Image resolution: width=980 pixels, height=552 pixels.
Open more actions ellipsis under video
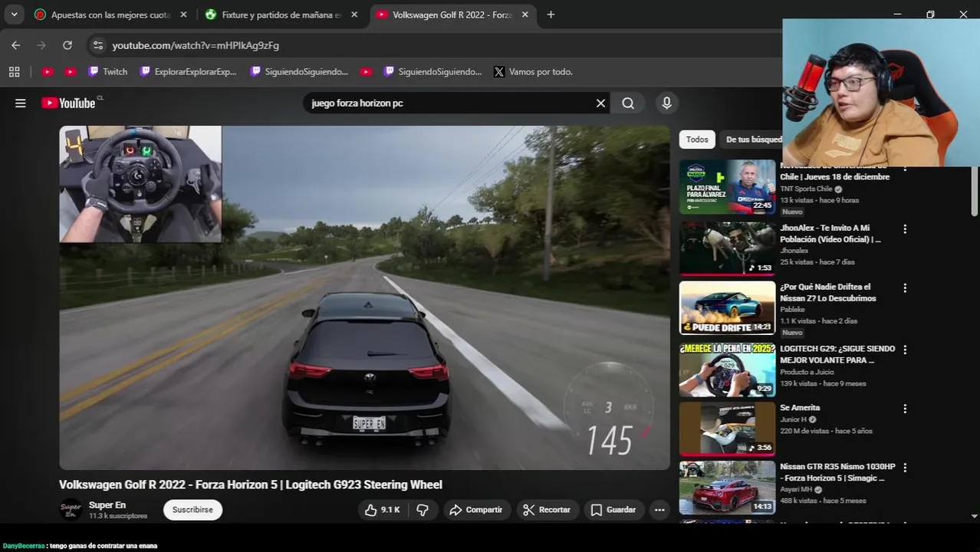click(659, 510)
